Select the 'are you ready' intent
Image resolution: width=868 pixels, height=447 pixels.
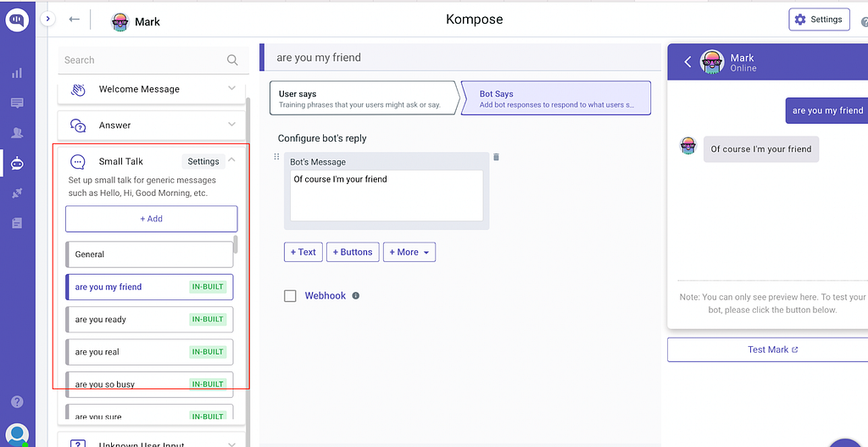(x=149, y=319)
